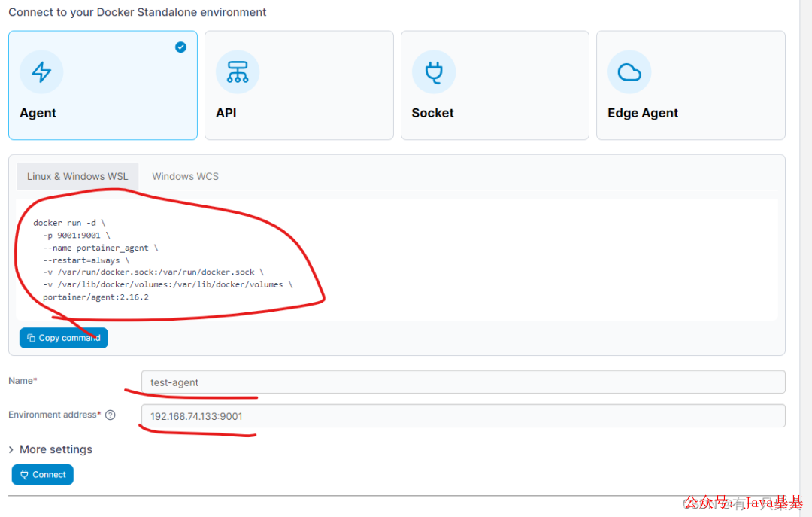
Task: Click the docker run -d command line
Action: click(69, 223)
